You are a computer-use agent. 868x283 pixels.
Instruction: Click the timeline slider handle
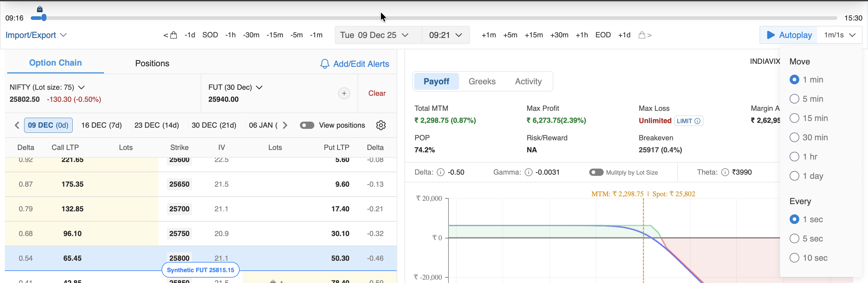coord(43,18)
